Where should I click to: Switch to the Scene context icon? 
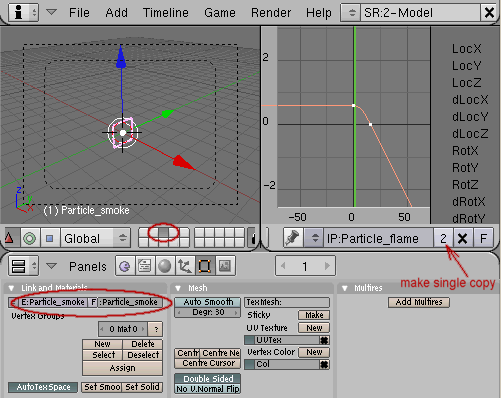[225, 266]
